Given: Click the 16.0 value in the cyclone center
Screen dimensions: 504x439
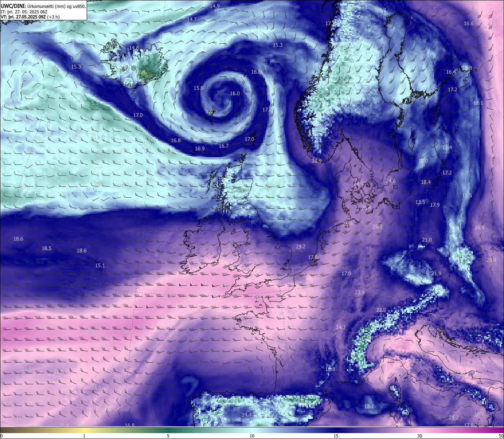Looking at the screenshot, I should click(235, 93).
